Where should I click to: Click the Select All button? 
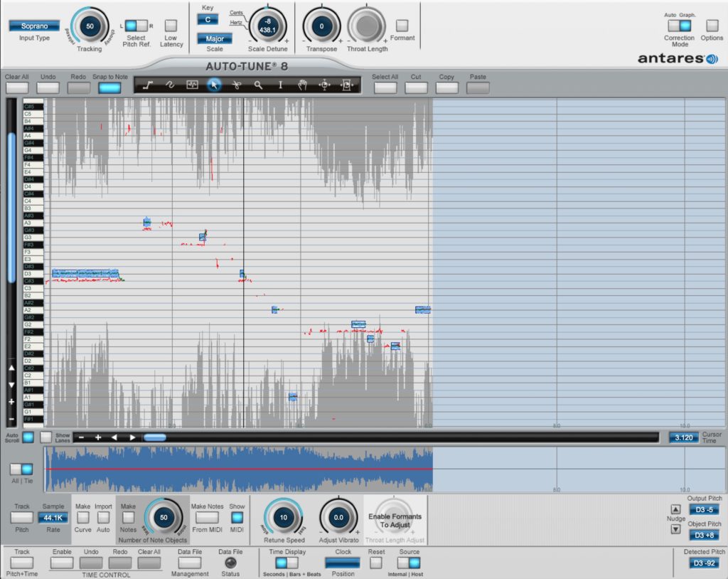[385, 87]
